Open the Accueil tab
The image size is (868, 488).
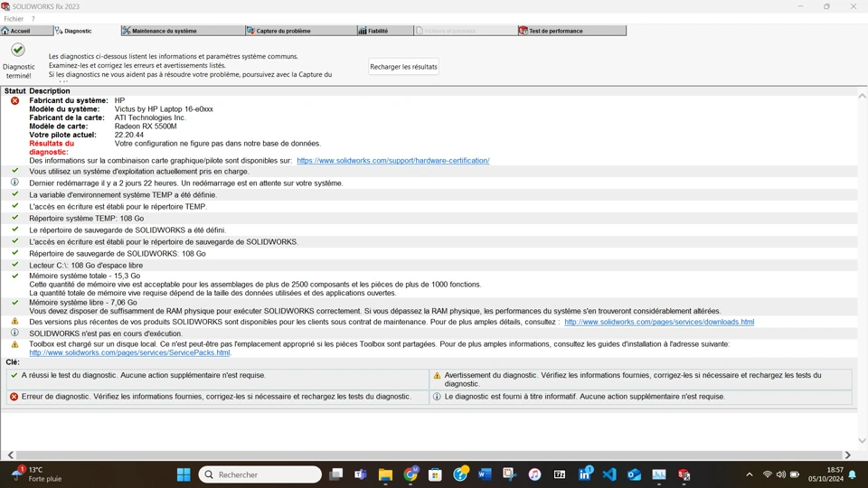tap(26, 31)
